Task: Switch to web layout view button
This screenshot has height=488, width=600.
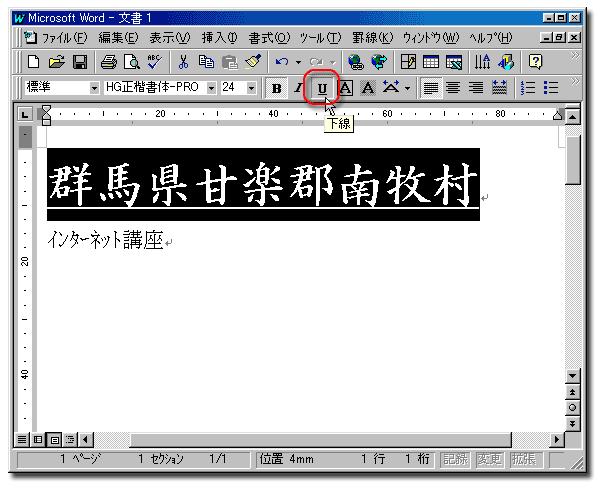Action: tap(38, 439)
